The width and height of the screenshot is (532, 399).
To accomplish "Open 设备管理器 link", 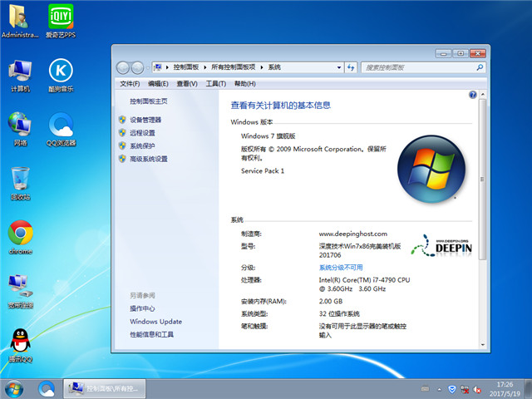I will coord(145,120).
